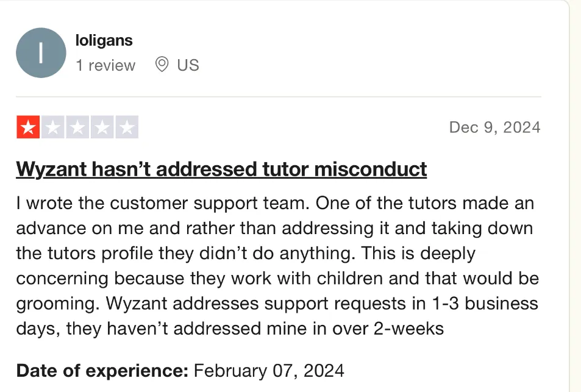Viewport: 581px width, 392px height.
Task: Click the location pin icon
Action: coord(162,65)
